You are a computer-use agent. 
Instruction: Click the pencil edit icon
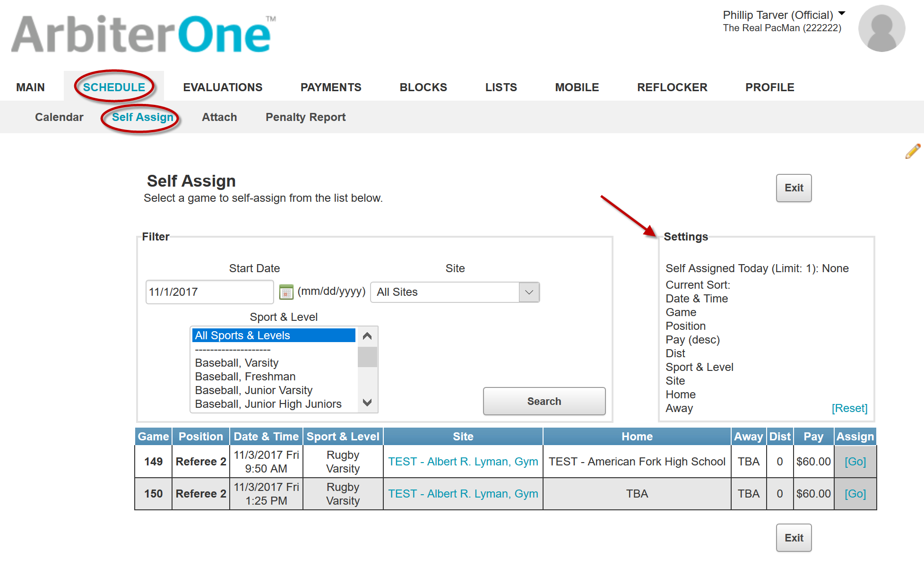(x=913, y=151)
